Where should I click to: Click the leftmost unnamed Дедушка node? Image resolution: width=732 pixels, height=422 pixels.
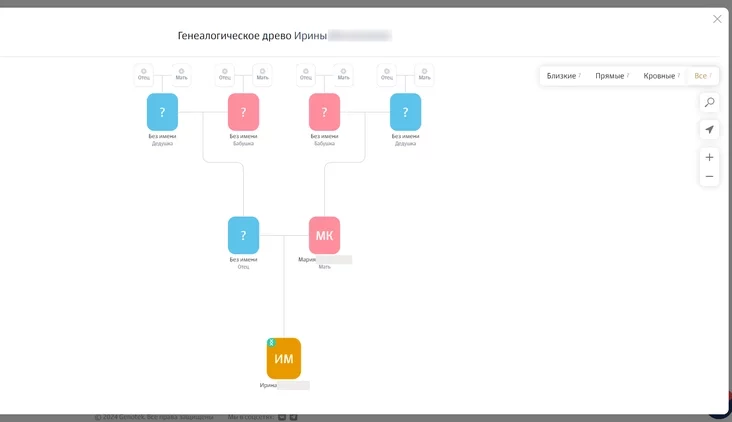point(162,112)
